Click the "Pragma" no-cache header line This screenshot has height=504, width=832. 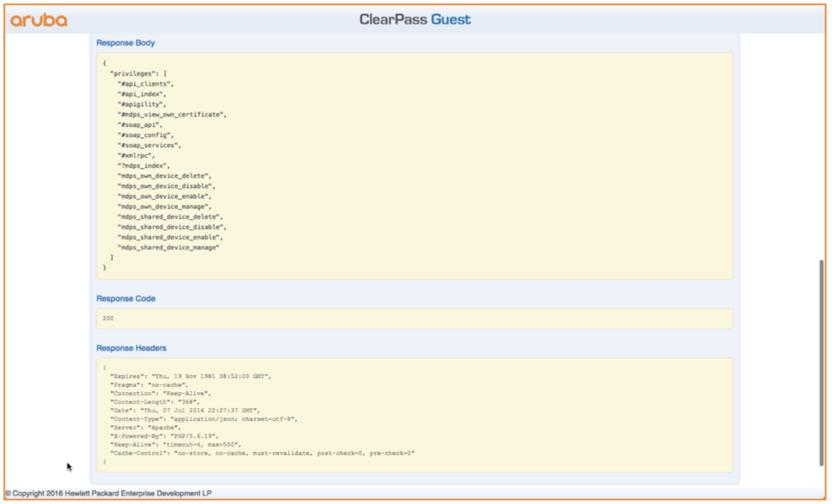coord(149,385)
